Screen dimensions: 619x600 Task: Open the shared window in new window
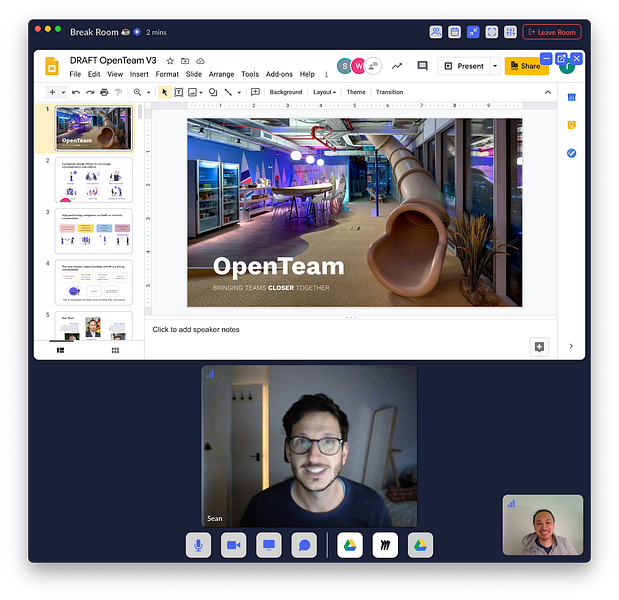[x=561, y=59]
